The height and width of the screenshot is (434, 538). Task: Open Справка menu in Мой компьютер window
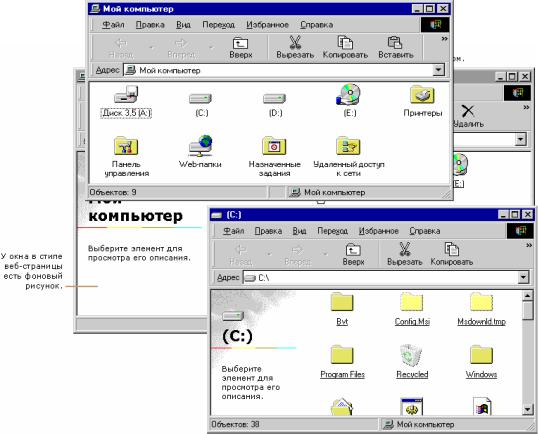click(x=316, y=25)
